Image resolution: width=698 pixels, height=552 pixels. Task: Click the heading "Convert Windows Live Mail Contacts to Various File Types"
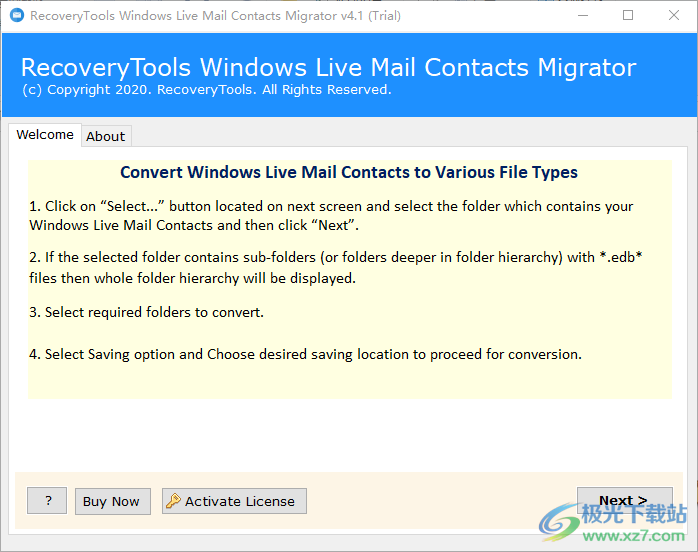(349, 173)
